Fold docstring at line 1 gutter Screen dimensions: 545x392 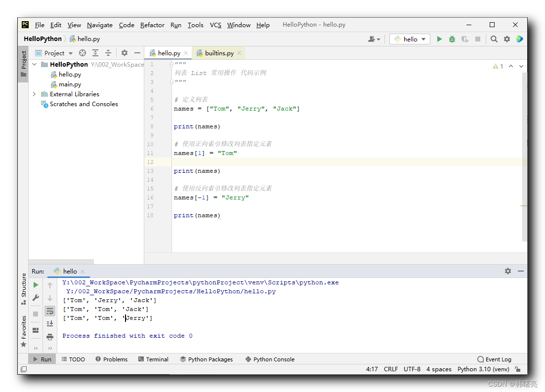point(171,64)
